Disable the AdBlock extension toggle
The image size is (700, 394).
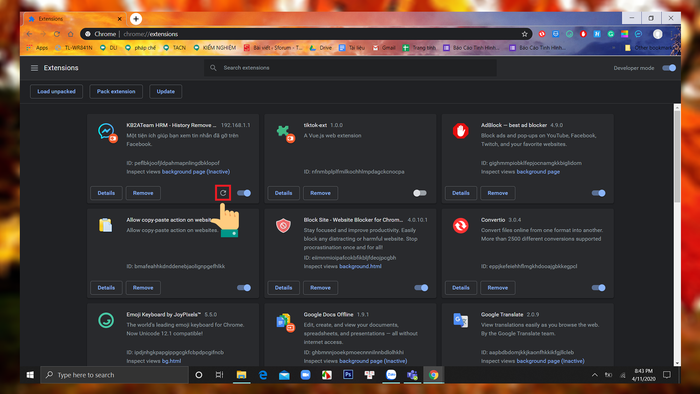pyautogui.click(x=599, y=193)
